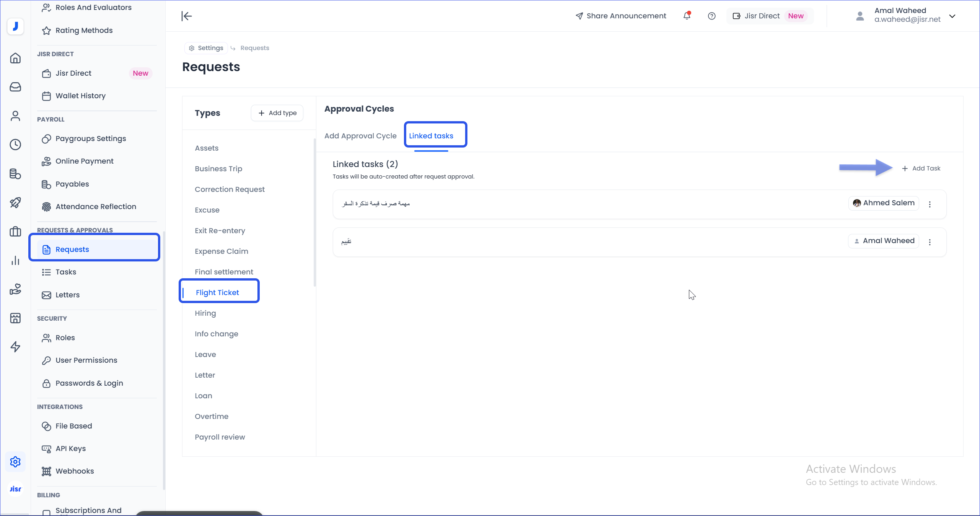
Task: Collapse the sidebar using the arrow icon
Action: tap(186, 16)
